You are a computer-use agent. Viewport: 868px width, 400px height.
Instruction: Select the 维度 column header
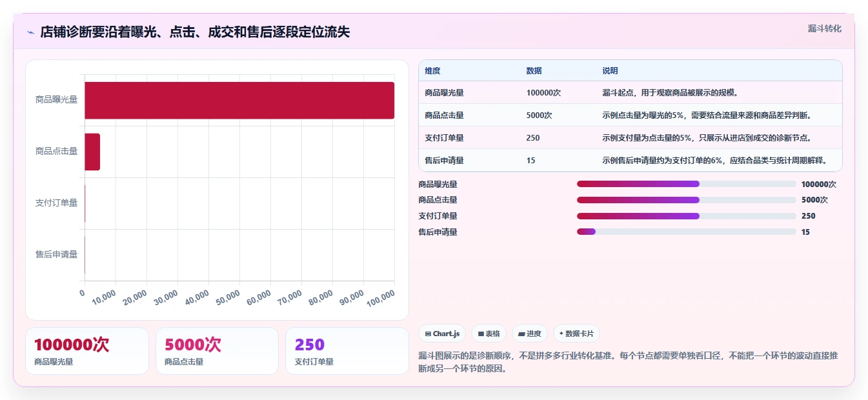[432, 70]
